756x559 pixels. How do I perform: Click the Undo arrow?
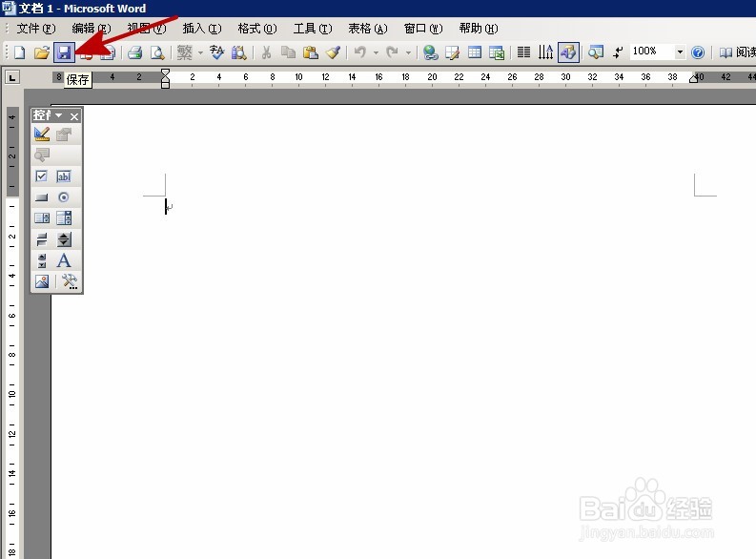[360, 52]
